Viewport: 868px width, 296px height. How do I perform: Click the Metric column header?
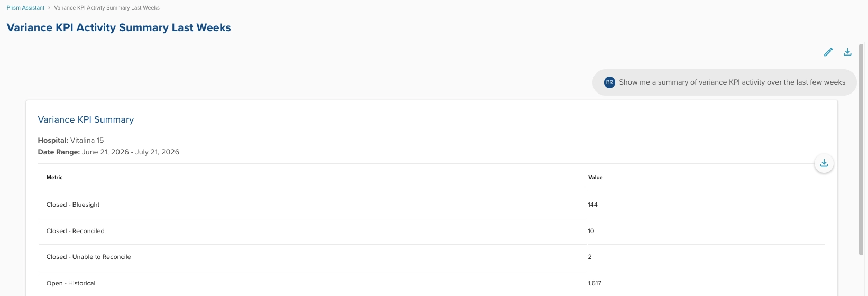tap(54, 178)
